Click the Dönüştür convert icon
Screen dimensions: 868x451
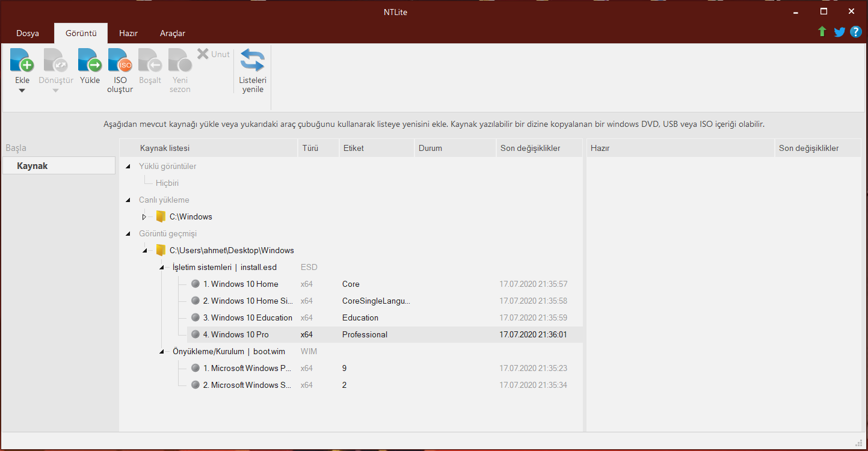click(x=56, y=61)
